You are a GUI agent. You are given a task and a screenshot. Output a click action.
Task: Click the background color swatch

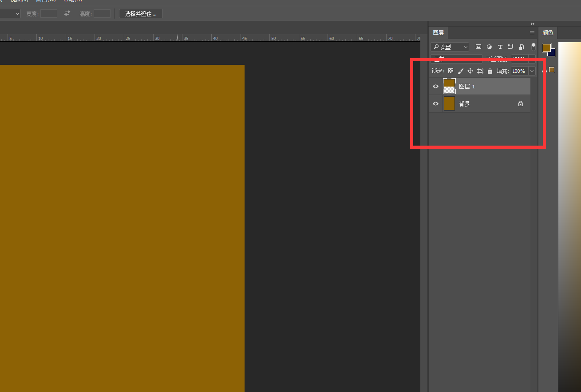click(x=553, y=53)
